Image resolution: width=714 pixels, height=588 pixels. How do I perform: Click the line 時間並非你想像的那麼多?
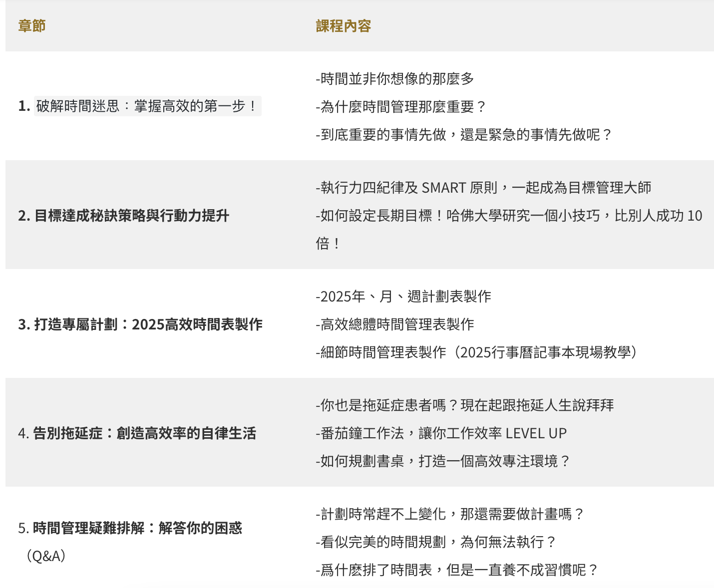pos(395,79)
